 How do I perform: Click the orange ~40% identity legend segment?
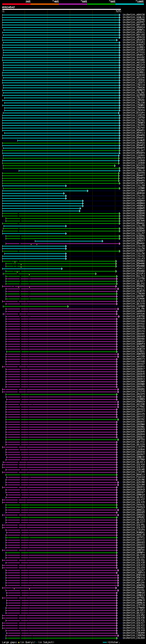(x=44, y=4)
